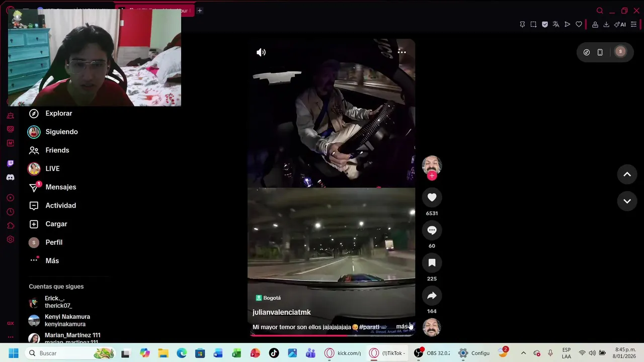Viewport: 644px width, 362px height.
Task: Open LIVE section
Action: [44, 168]
